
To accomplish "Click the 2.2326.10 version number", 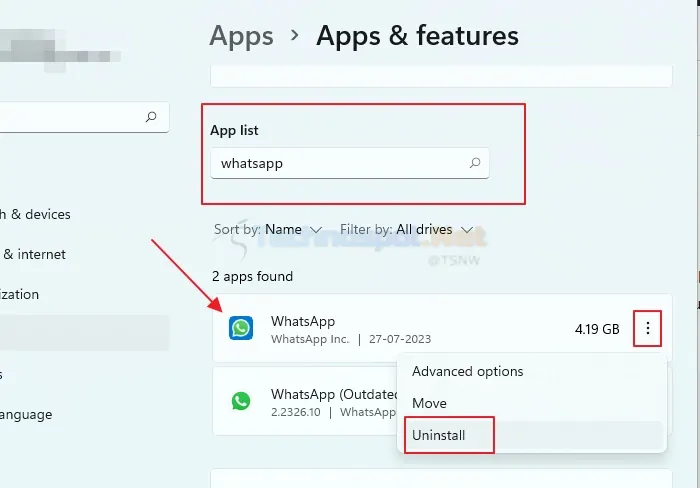I will [x=296, y=412].
